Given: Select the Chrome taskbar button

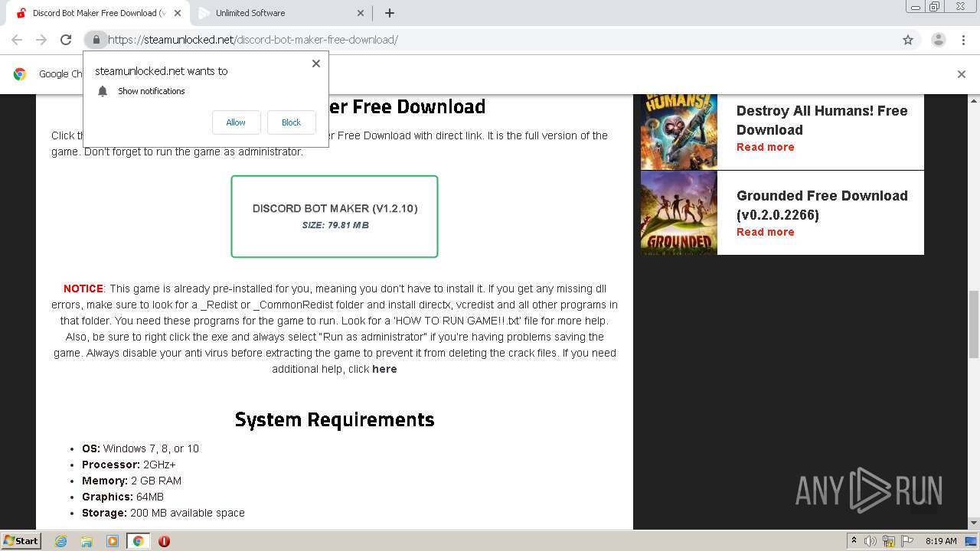Looking at the screenshot, I should pyautogui.click(x=138, y=541).
